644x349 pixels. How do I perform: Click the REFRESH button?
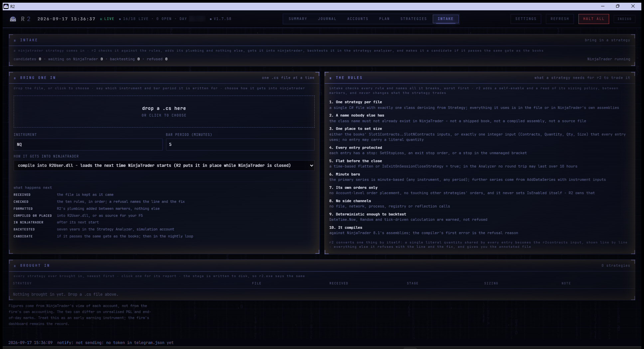560,19
